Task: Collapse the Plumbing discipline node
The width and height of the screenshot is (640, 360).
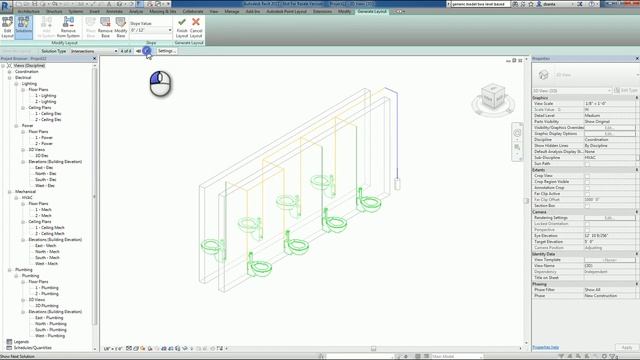Action: coord(9,270)
